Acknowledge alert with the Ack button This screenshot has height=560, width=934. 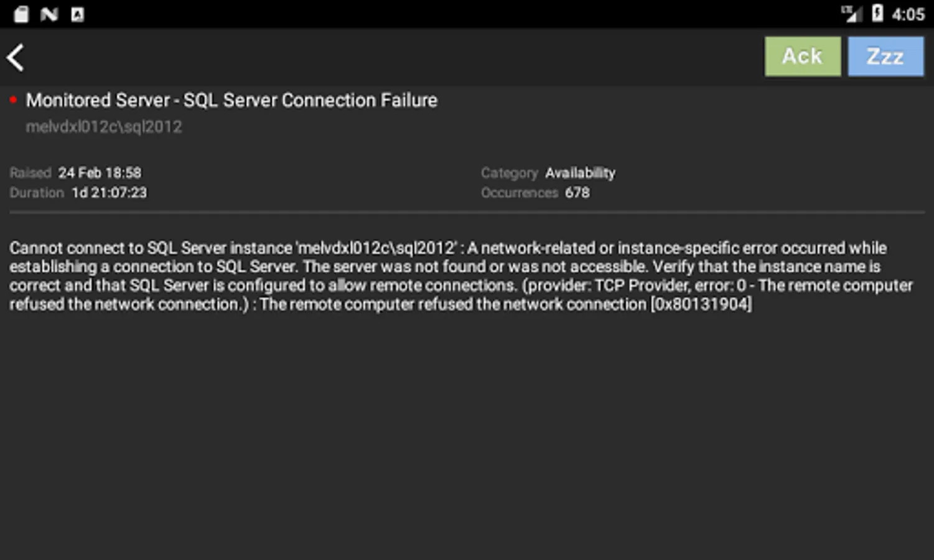click(x=802, y=57)
